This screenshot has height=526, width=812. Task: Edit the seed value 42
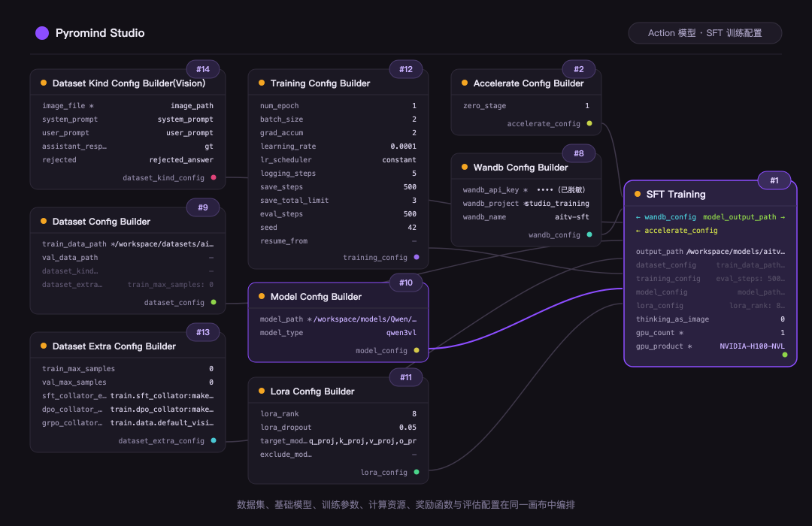412,227
